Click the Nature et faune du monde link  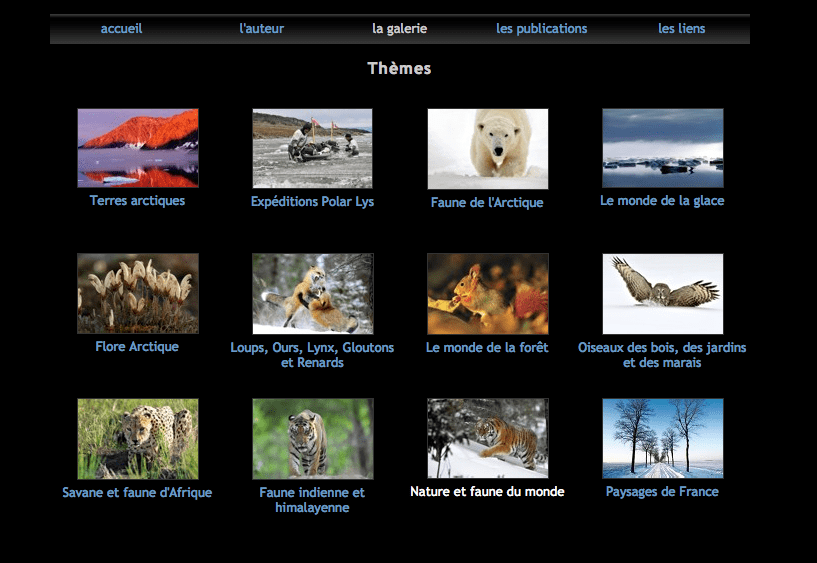click(487, 492)
